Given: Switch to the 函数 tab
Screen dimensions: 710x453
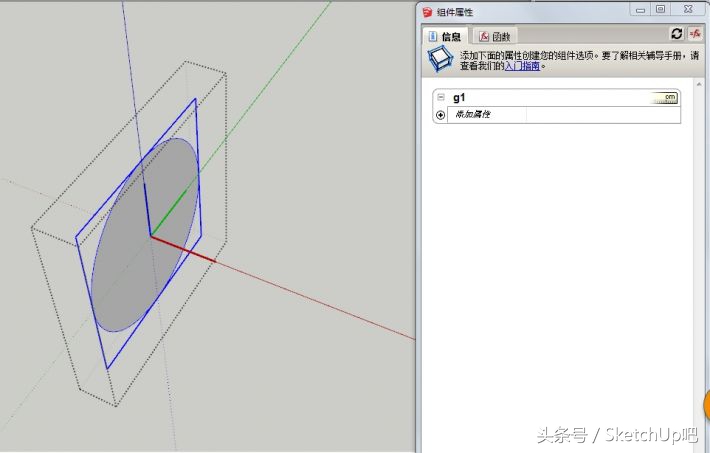Looking at the screenshot, I should [x=494, y=36].
